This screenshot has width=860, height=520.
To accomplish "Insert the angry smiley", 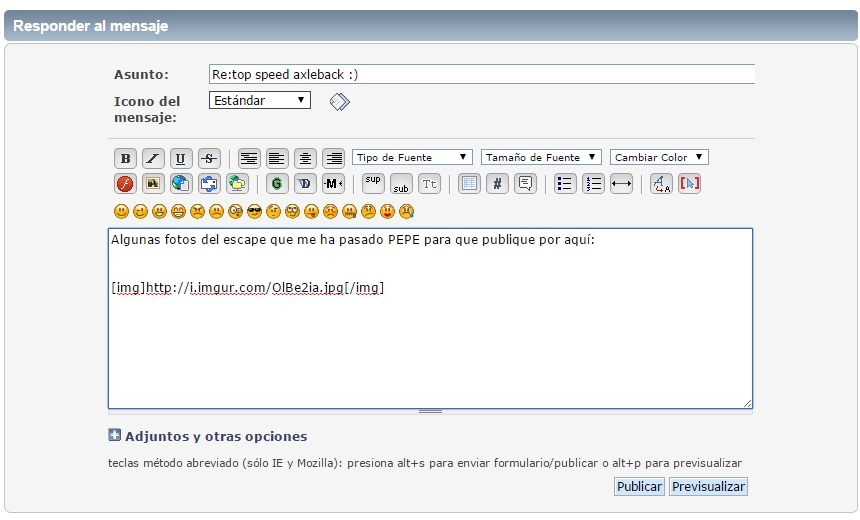I will (x=197, y=211).
